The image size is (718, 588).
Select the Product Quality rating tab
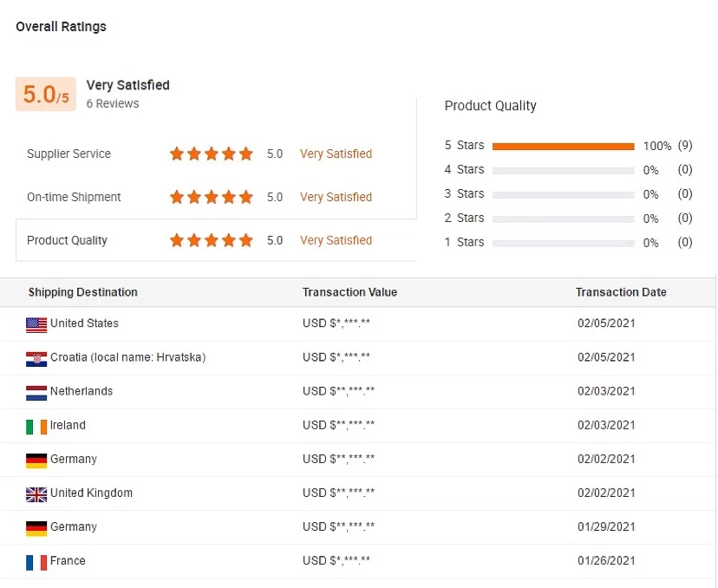click(x=216, y=240)
